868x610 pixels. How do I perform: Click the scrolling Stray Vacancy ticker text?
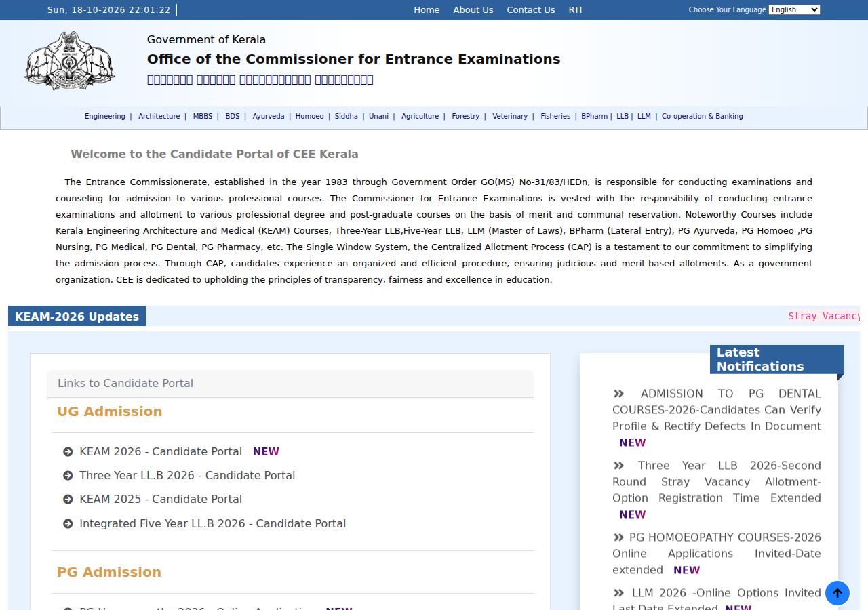point(824,317)
